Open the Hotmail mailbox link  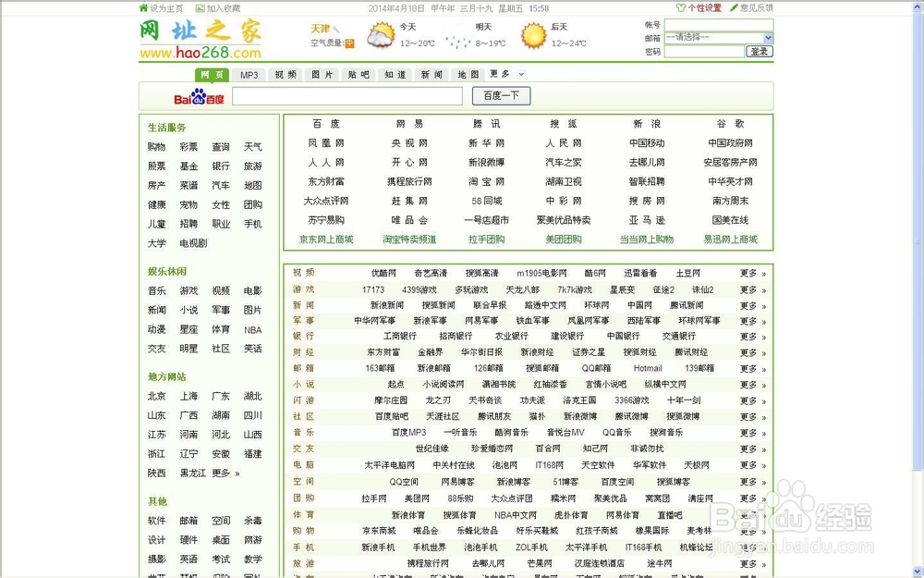pyautogui.click(x=648, y=368)
